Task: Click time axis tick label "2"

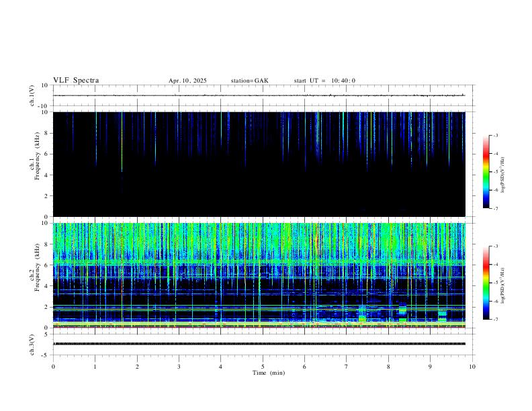Action: (137, 367)
